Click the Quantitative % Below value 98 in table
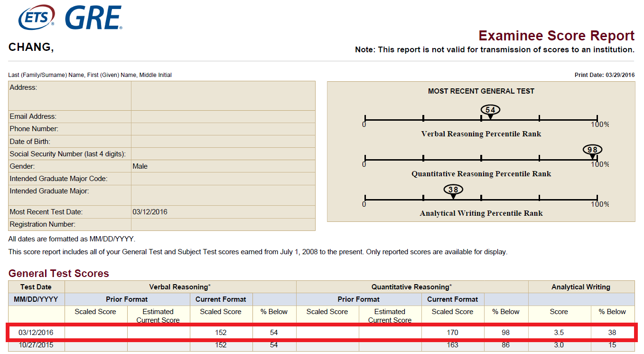The image size is (644, 354). pos(505,333)
